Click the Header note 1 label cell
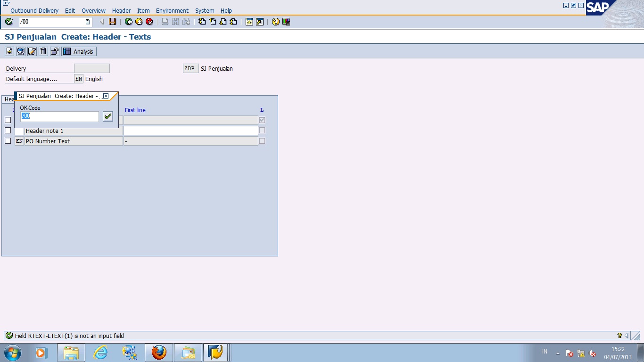This screenshot has height=362, width=644. click(x=74, y=131)
